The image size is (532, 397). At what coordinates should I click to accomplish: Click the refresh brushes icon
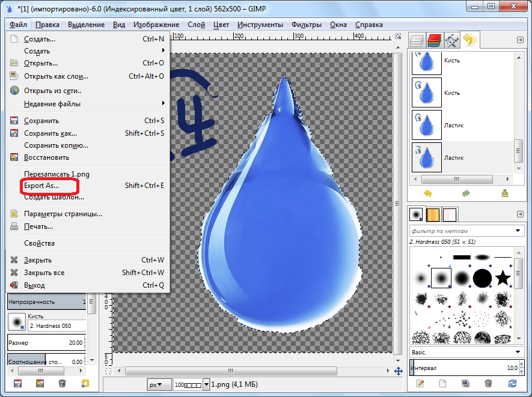click(x=512, y=383)
